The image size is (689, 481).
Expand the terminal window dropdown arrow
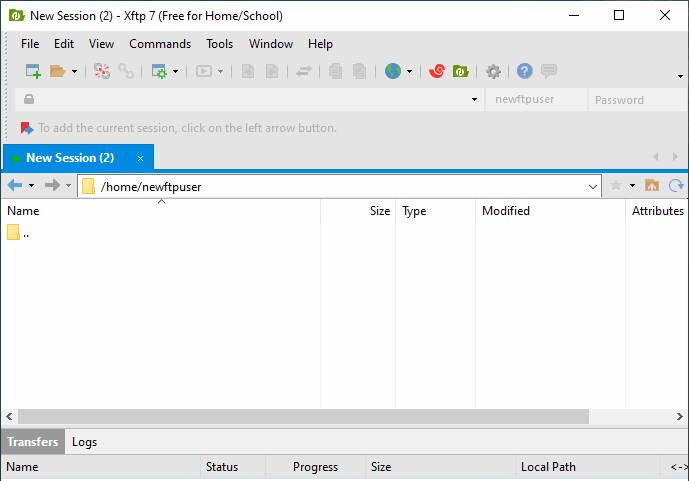click(x=221, y=71)
